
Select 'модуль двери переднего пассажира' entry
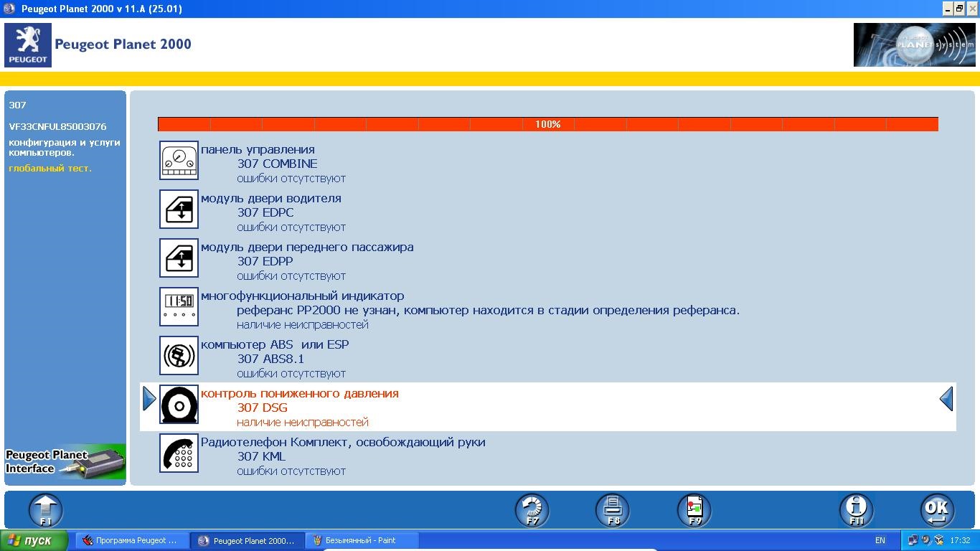pyautogui.click(x=307, y=247)
